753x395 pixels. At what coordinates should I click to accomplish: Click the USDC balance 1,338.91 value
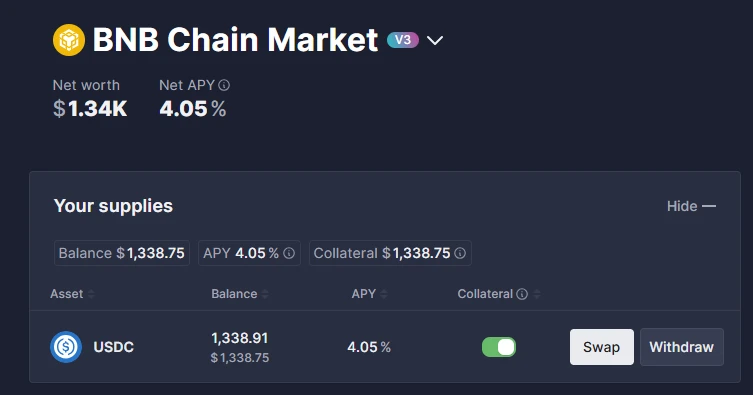[240, 338]
